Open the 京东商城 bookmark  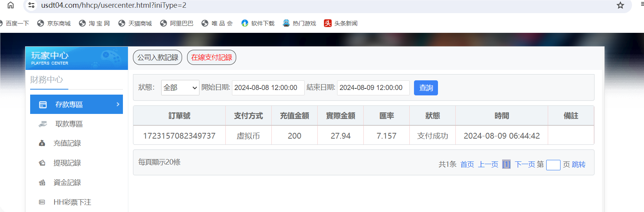coord(54,23)
